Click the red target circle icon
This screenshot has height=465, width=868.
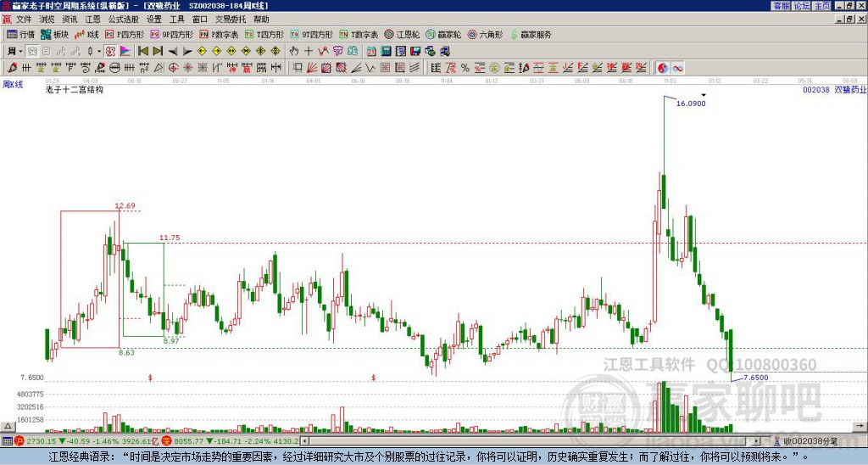173,68
